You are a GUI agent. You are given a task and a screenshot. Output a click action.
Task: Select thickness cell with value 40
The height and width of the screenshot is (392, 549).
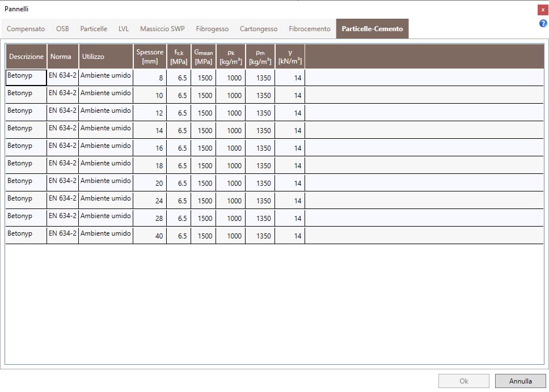click(x=150, y=235)
